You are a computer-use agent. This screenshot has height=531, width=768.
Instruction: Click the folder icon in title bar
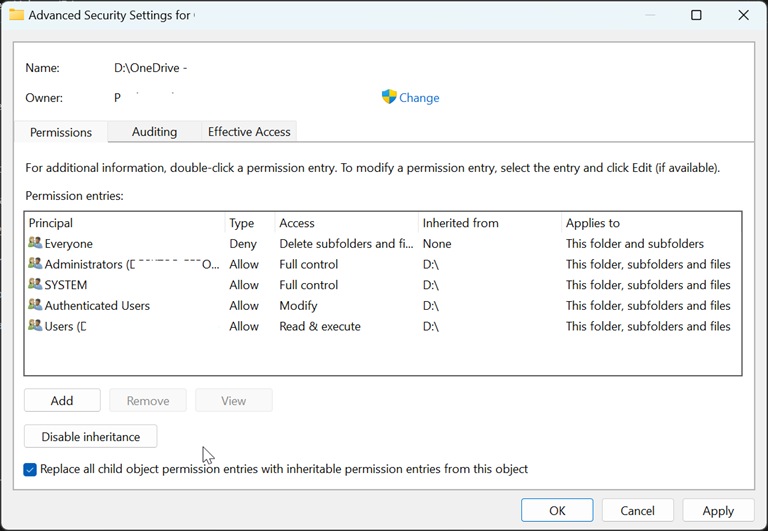point(17,15)
